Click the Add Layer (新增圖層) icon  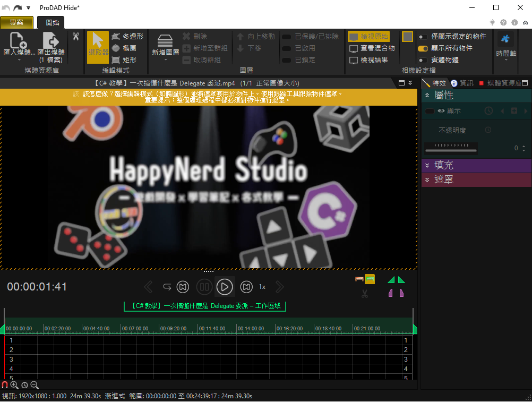[165, 41]
